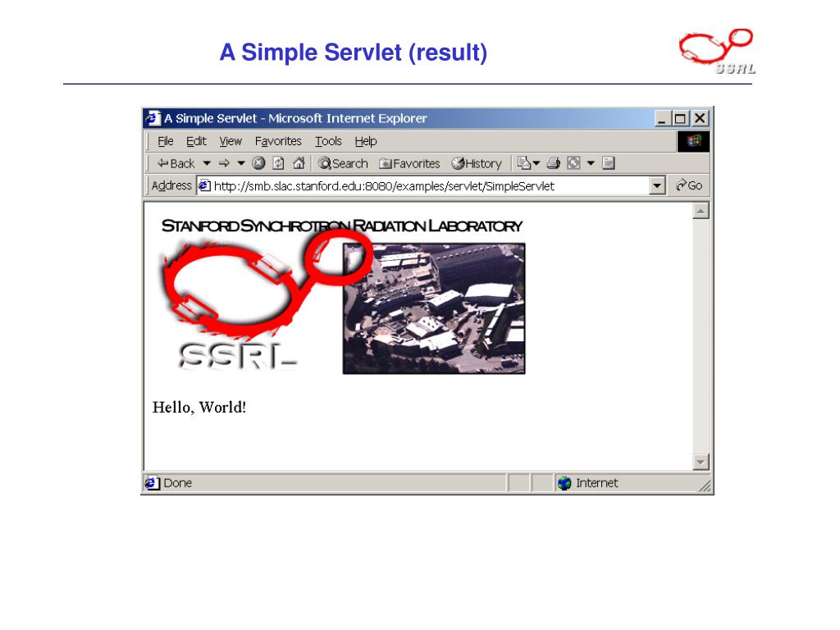Screen dimensions: 840x630
Task: Open the Tools menu
Action: 328,141
